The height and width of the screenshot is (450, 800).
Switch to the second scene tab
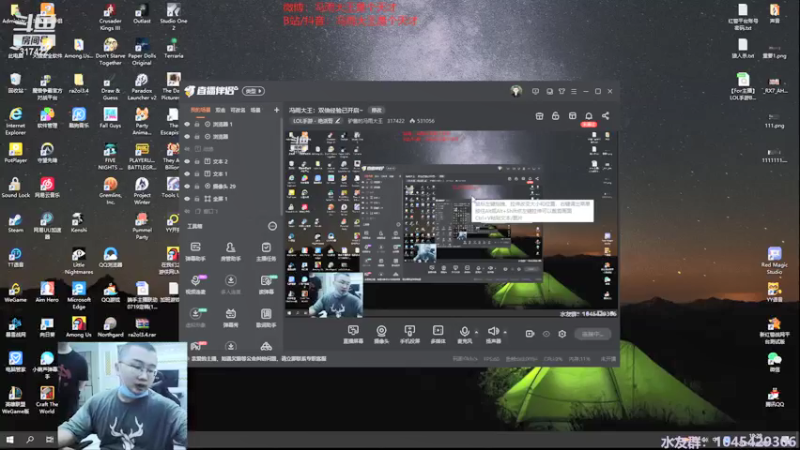tap(220, 110)
